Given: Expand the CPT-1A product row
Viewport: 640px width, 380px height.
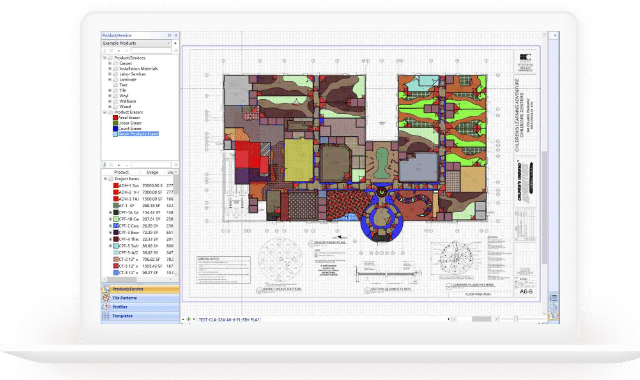Looking at the screenshot, I should [110, 212].
